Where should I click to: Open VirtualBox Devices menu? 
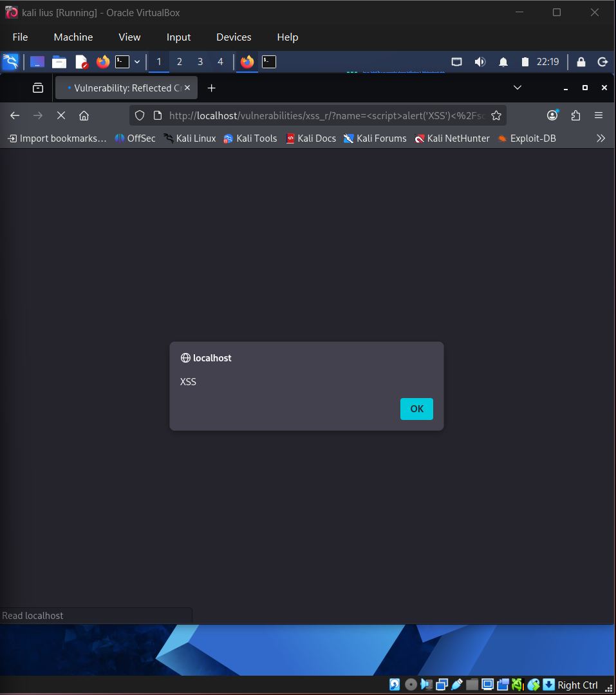(234, 37)
